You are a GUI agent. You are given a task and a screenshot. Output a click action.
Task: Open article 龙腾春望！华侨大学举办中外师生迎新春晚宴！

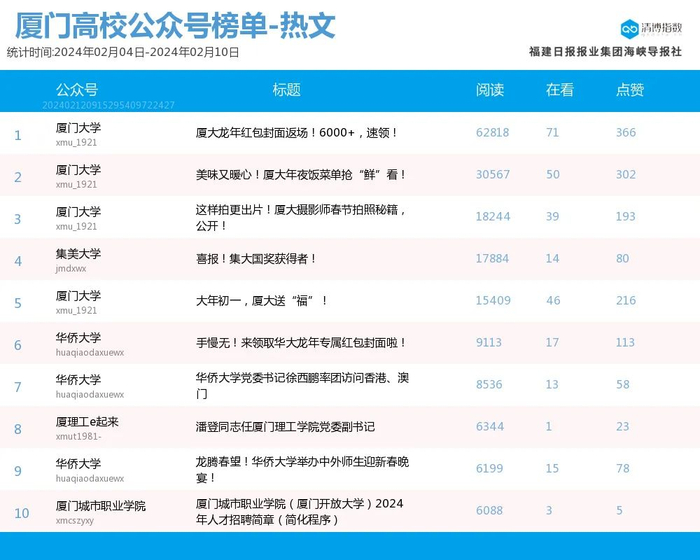pyautogui.click(x=302, y=469)
